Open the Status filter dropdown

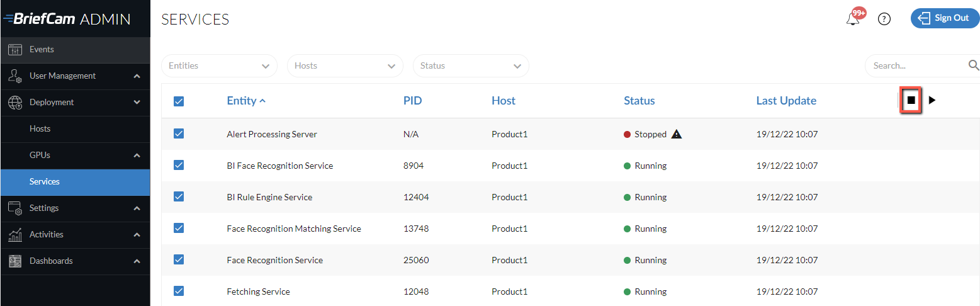pyautogui.click(x=471, y=65)
